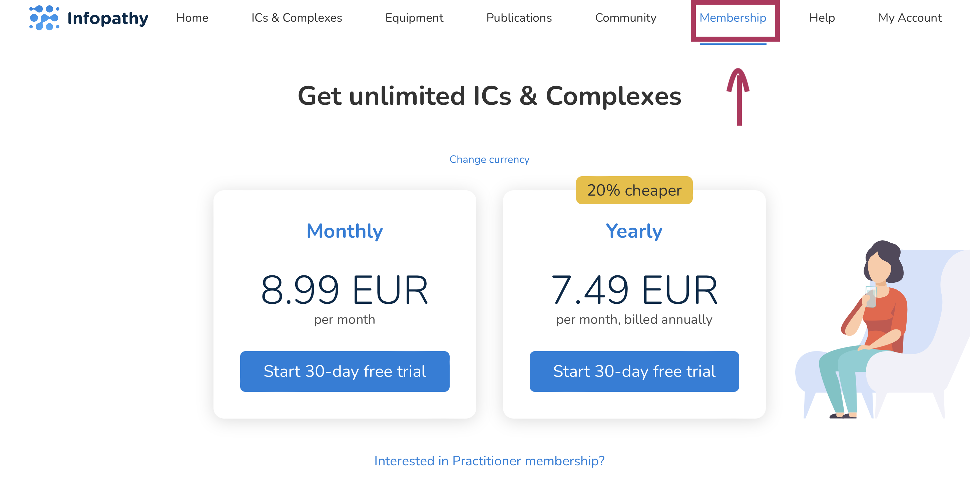The width and height of the screenshot is (980, 490).
Task: Click the 20% cheaper badge
Action: (634, 190)
